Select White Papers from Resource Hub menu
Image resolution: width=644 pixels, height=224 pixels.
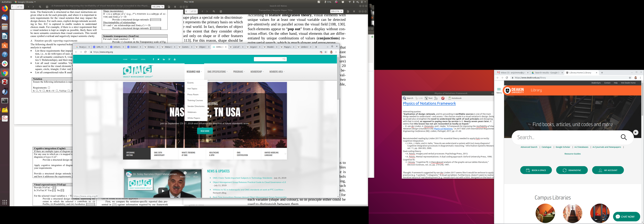193,118
